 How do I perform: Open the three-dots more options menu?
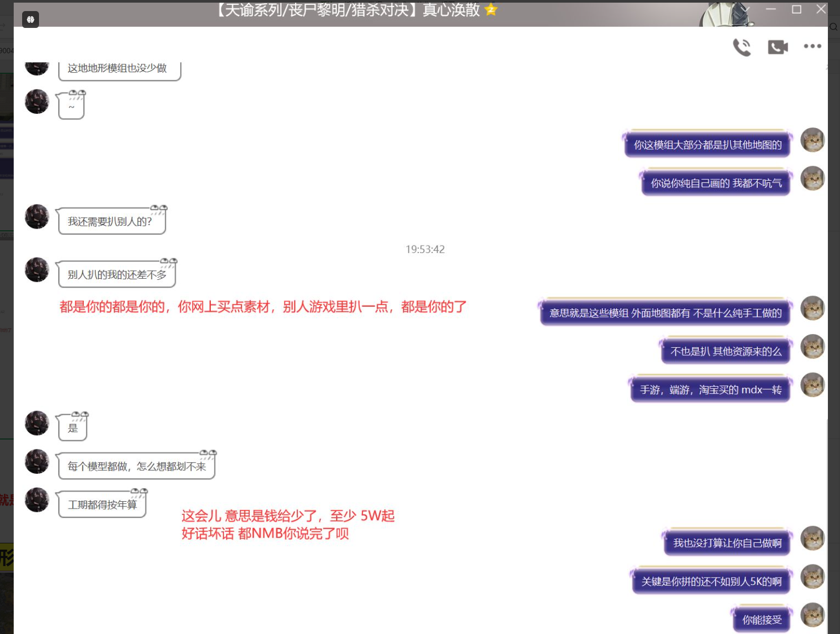coord(812,46)
